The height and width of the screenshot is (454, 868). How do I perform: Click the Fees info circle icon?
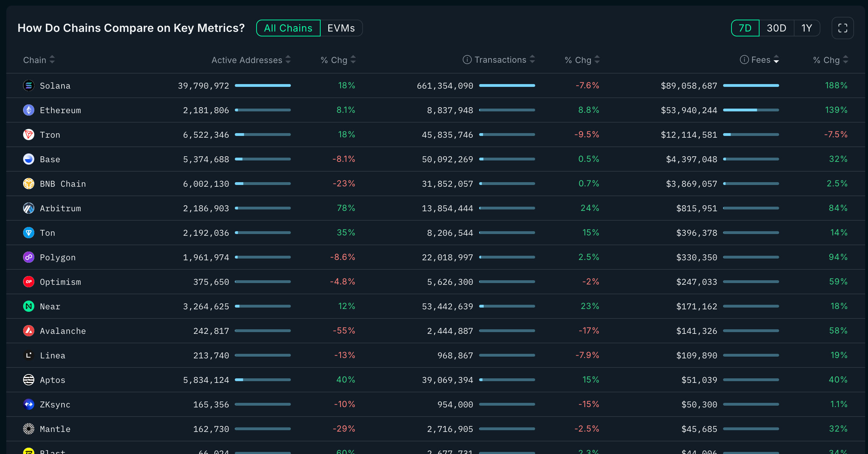click(x=744, y=60)
